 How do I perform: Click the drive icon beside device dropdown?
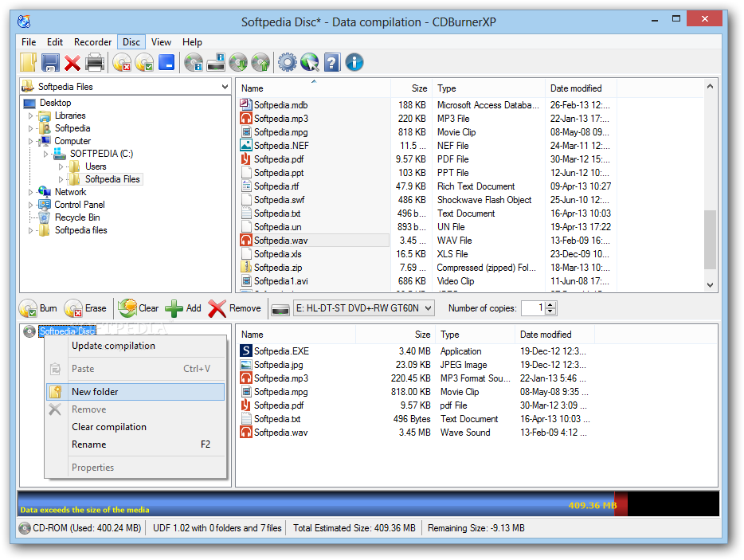click(280, 310)
